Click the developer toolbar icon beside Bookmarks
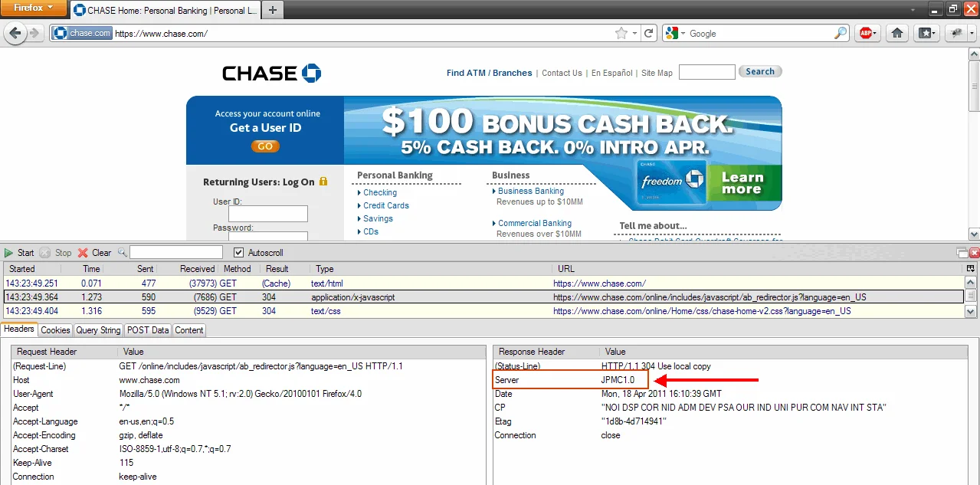 tap(955, 33)
